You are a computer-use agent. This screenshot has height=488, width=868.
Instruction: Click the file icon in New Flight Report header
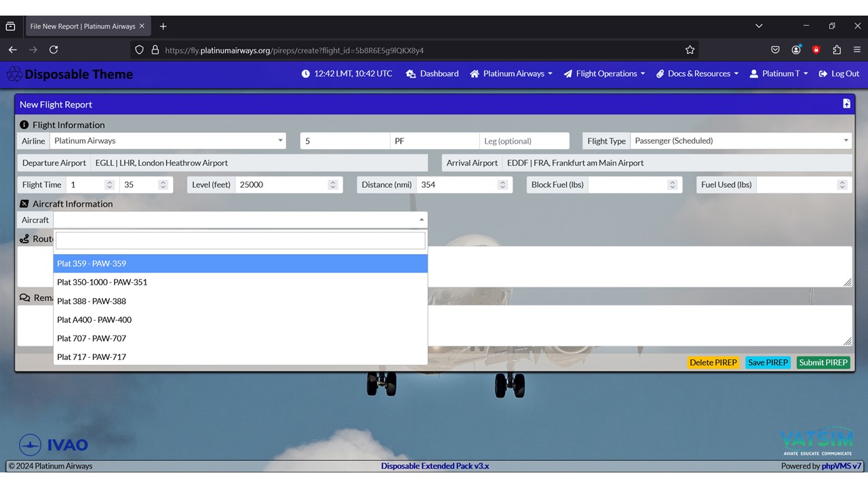(x=846, y=104)
